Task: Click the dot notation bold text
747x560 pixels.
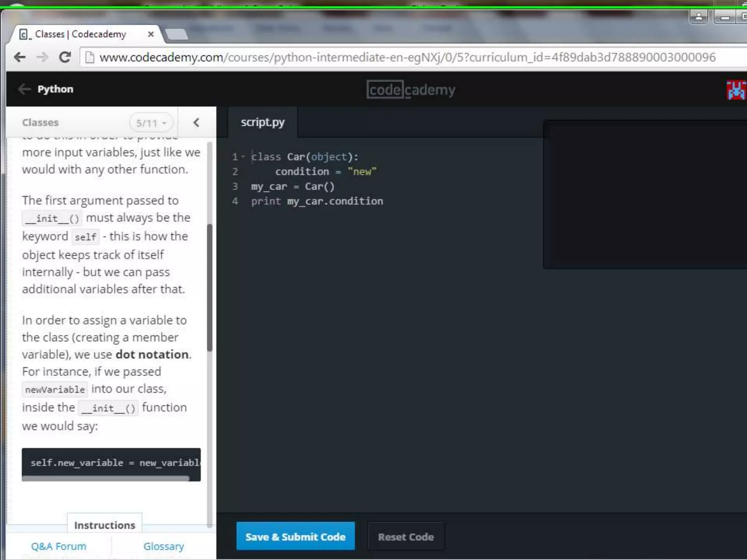Action: click(152, 354)
